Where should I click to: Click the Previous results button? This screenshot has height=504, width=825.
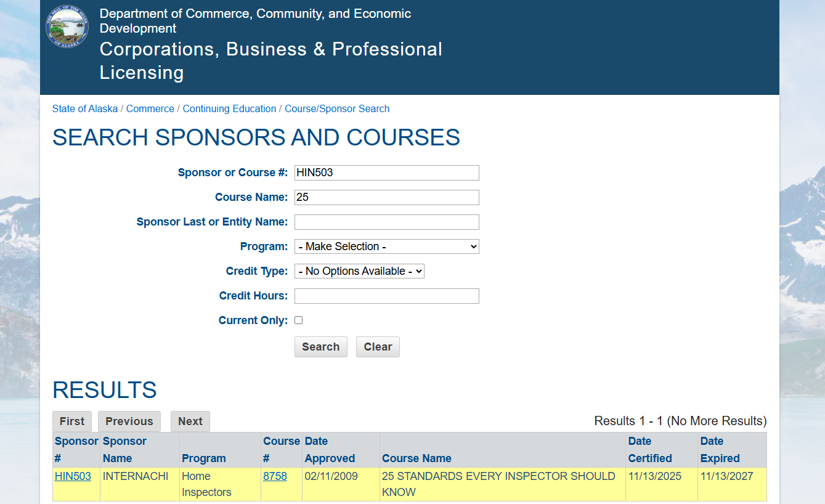(x=129, y=421)
